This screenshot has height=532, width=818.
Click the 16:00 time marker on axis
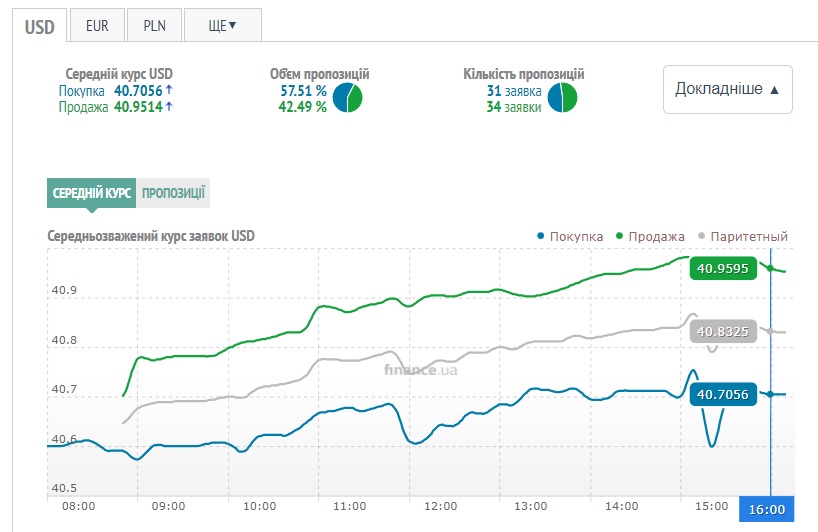(766, 509)
